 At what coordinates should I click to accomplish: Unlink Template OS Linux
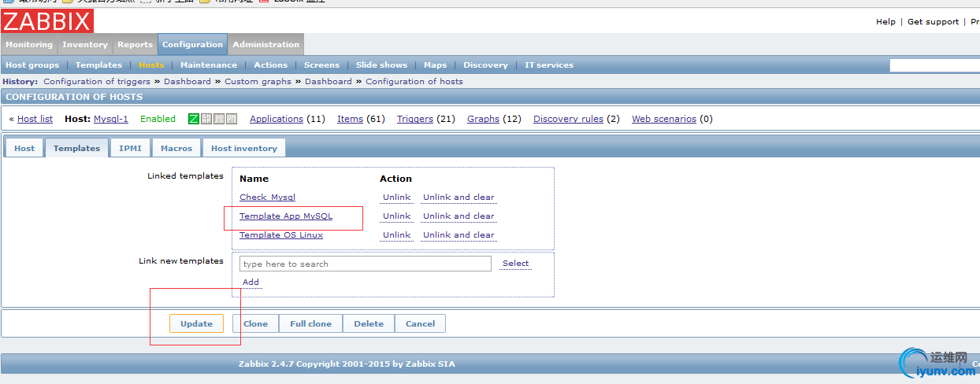coord(396,235)
